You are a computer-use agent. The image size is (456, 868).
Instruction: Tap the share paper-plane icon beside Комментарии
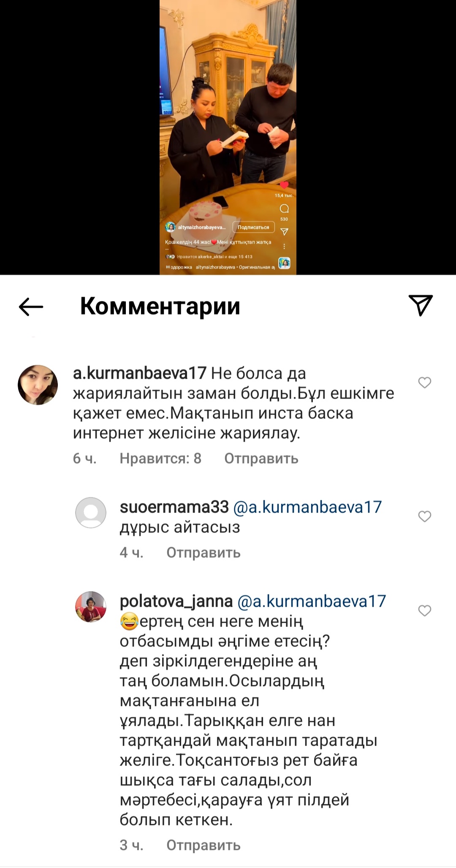[421, 305]
